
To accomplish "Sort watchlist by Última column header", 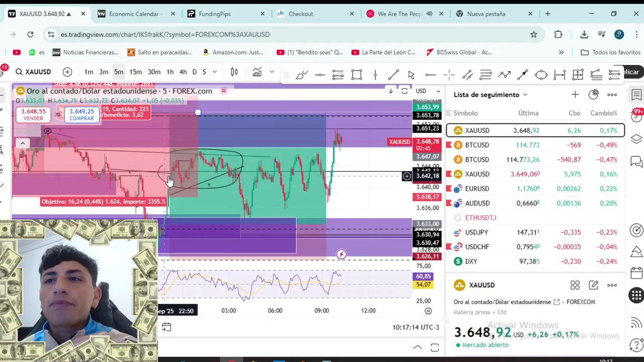I will (x=528, y=113).
